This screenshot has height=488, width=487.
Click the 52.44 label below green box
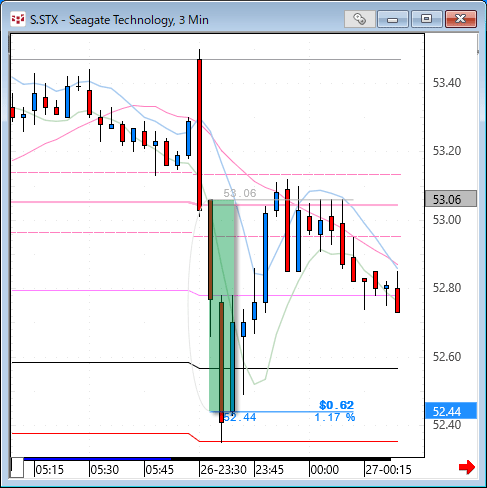coord(240,417)
